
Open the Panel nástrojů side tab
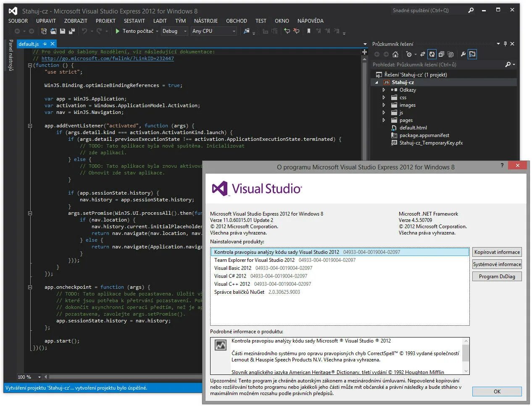[x=11, y=55]
